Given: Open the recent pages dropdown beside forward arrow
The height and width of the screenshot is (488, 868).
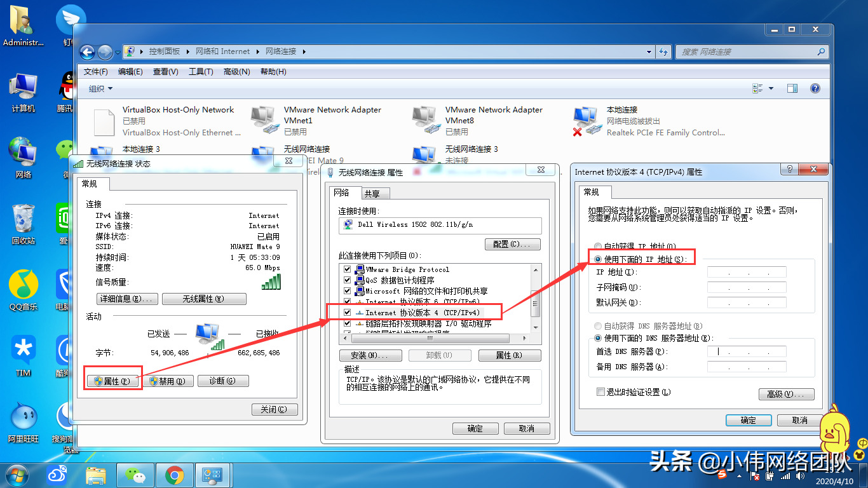Looking at the screenshot, I should (x=117, y=52).
